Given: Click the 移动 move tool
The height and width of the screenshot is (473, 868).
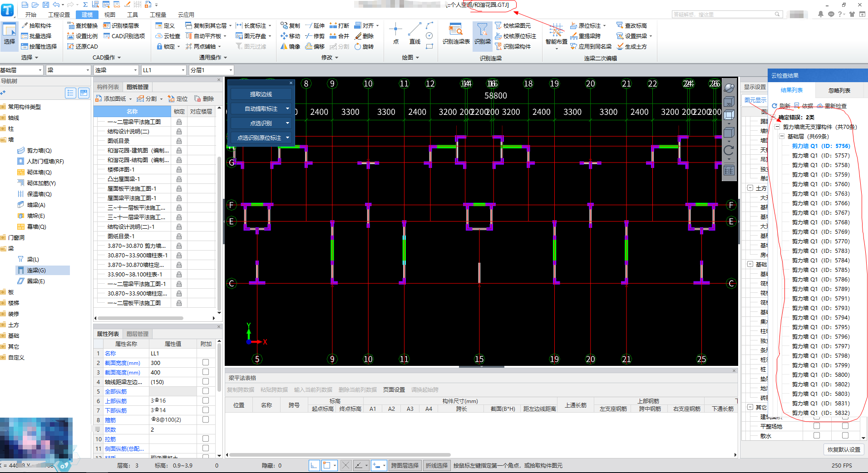Looking at the screenshot, I should coord(290,36).
